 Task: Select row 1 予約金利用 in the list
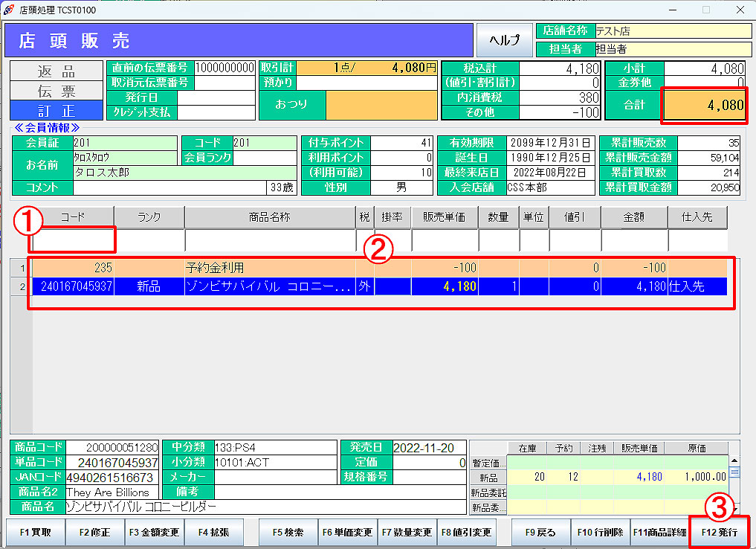(x=269, y=268)
